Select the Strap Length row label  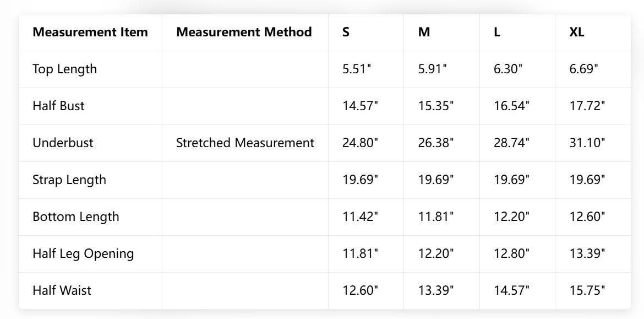point(69,180)
